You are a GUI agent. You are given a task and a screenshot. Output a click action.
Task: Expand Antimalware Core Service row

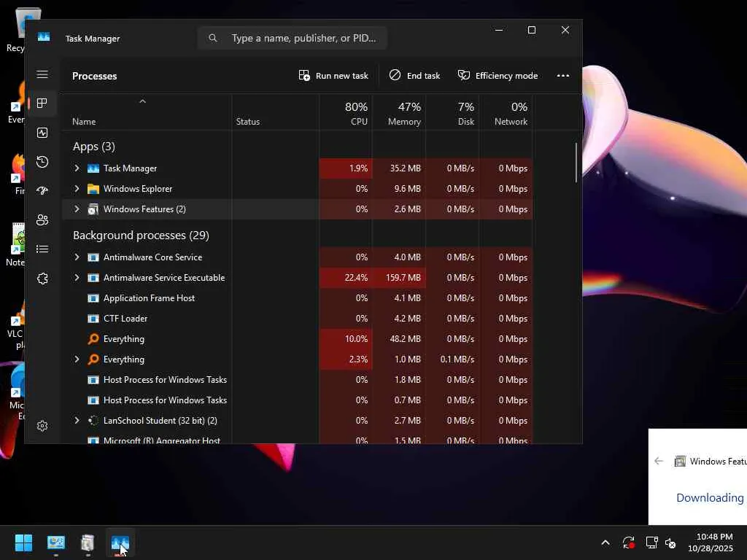pyautogui.click(x=77, y=257)
